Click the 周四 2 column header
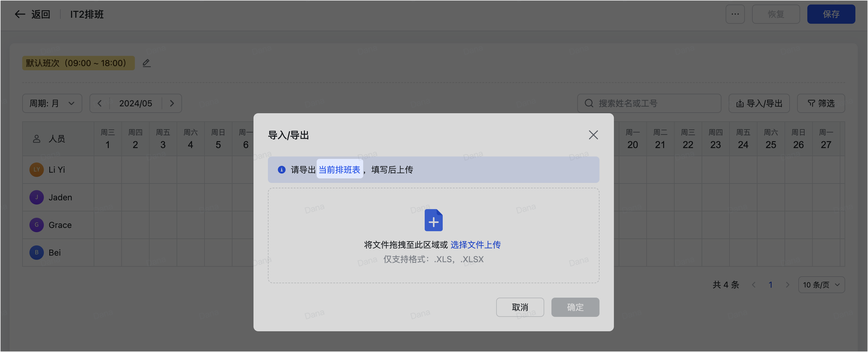 click(135, 138)
